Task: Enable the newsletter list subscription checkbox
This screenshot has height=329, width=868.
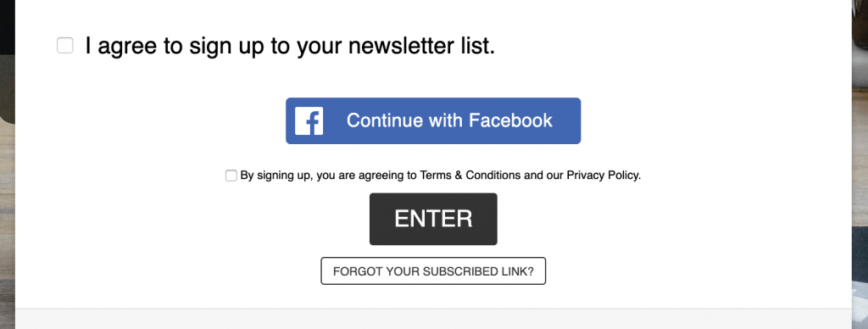Action: tap(65, 46)
